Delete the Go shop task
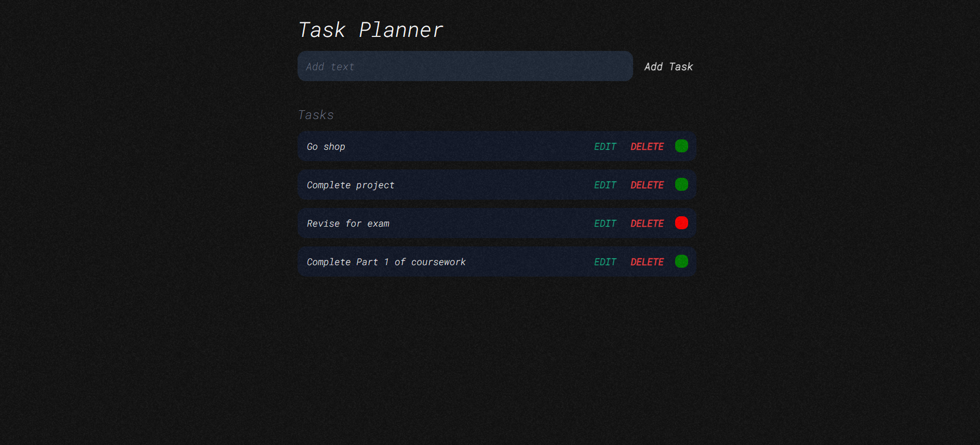 [647, 146]
